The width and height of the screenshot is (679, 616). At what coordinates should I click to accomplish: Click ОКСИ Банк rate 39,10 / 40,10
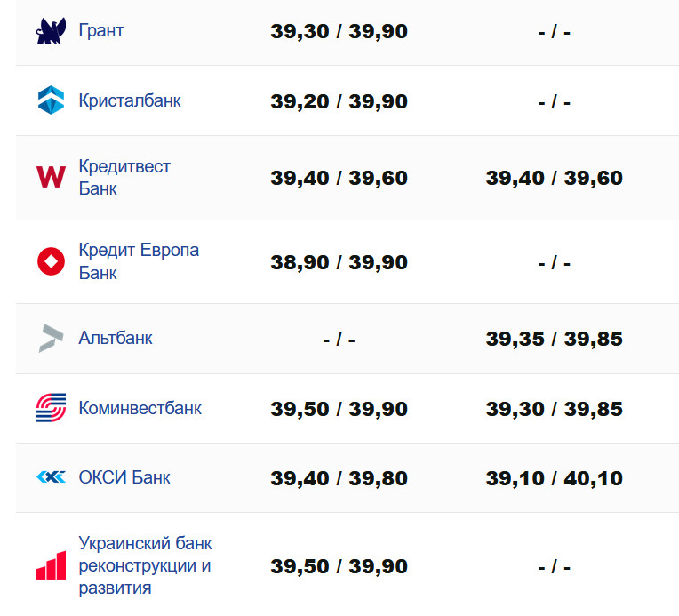554,478
